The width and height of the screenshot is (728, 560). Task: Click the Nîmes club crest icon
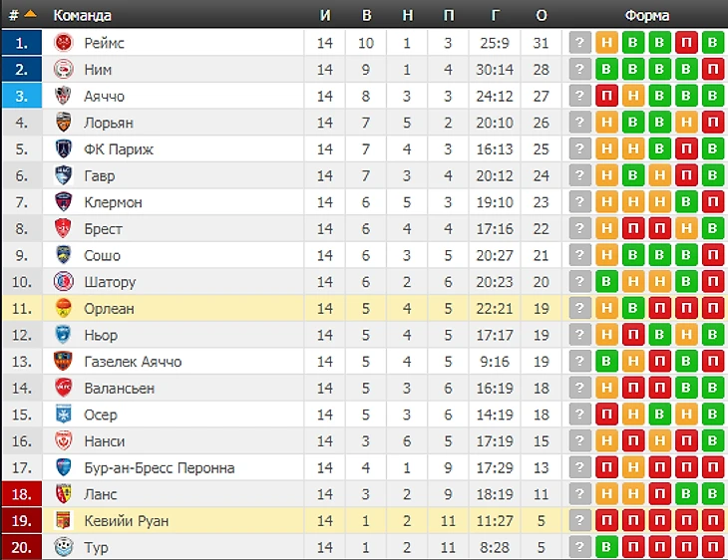64,70
